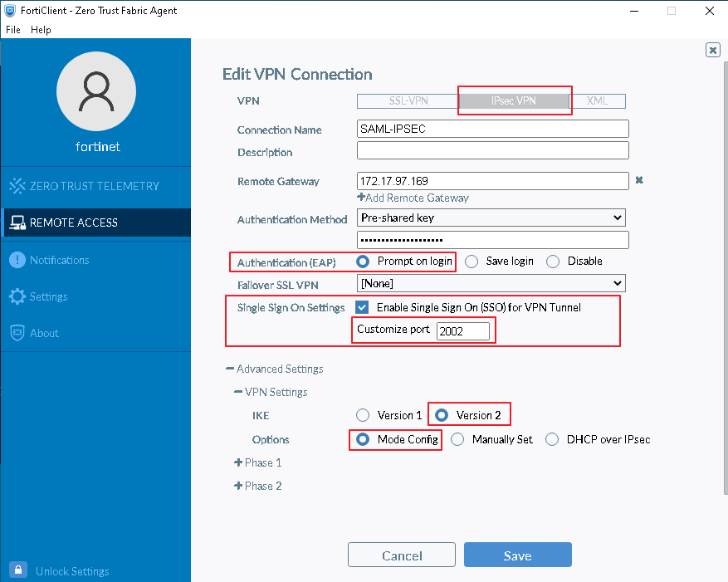Open the Help menu
Screen dimensions: 728x582
pos(41,30)
